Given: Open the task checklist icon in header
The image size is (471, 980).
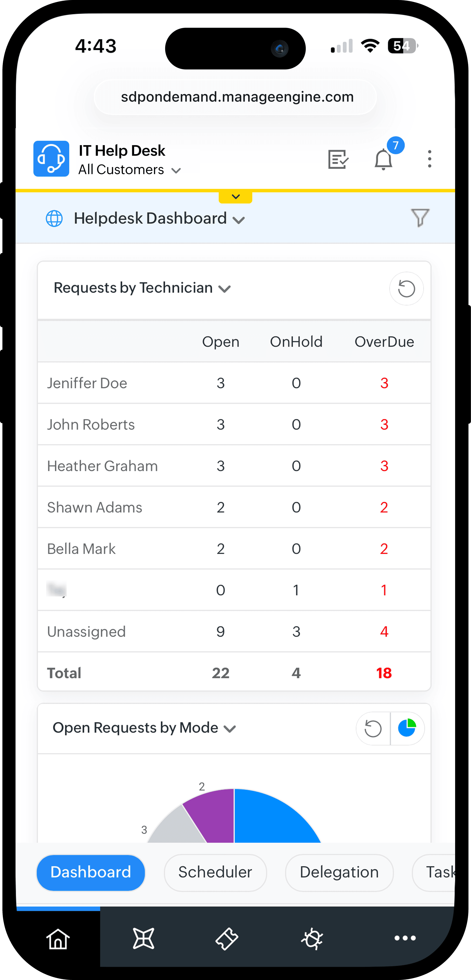Looking at the screenshot, I should (x=338, y=159).
